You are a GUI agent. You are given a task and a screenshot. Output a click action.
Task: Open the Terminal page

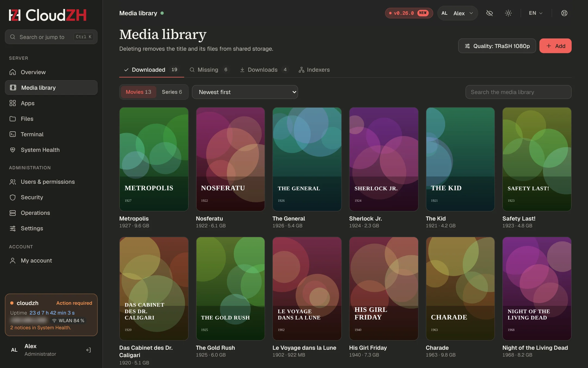click(x=51, y=134)
